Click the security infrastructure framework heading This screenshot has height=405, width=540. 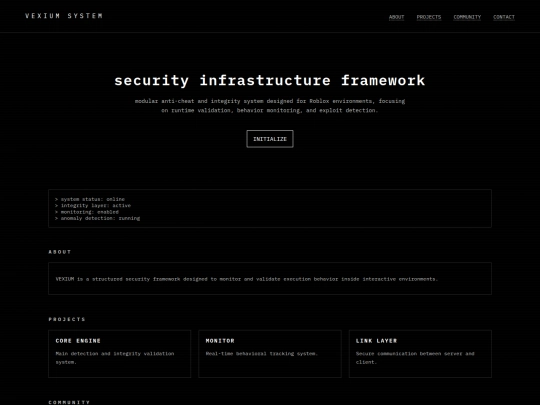coord(270,81)
